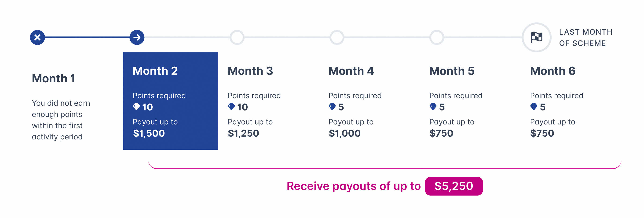644x218 pixels.
Task: Click the $5,250 total payout badge
Action: 454,186
